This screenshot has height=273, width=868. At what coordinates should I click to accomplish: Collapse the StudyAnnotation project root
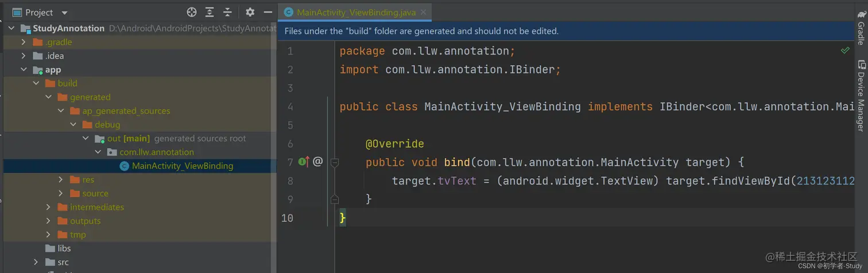pyautogui.click(x=11, y=28)
